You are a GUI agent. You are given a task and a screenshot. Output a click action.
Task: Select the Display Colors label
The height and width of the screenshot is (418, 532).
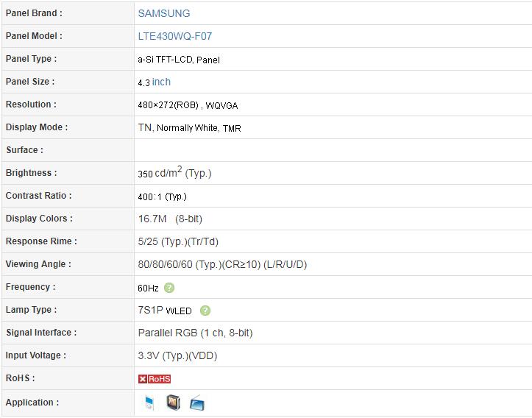point(39,218)
